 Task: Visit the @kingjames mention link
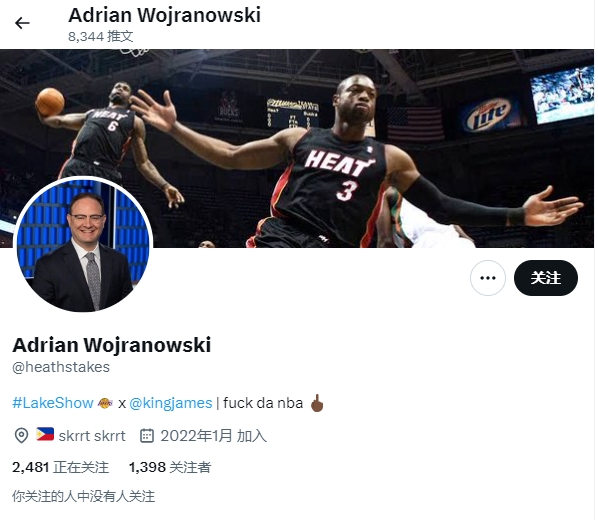tap(170, 403)
